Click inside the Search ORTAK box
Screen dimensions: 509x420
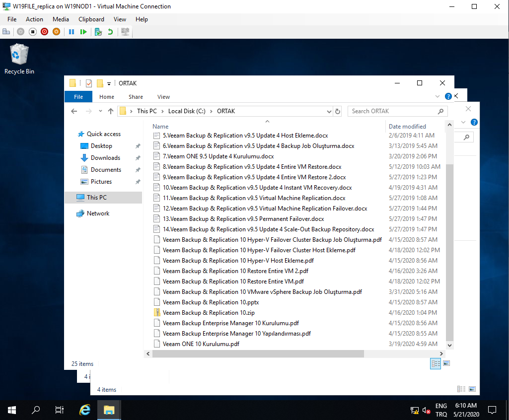[397, 111]
